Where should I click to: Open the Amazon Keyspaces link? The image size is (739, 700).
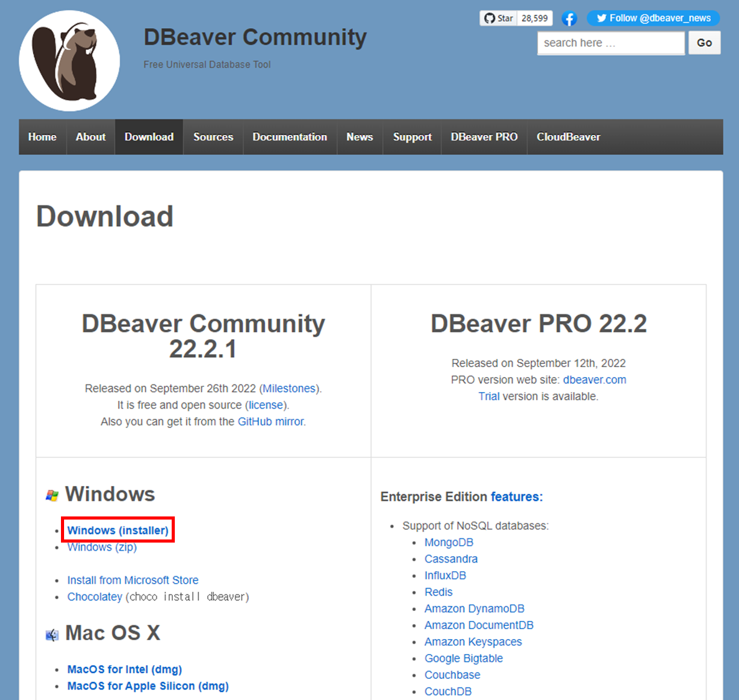[473, 642]
